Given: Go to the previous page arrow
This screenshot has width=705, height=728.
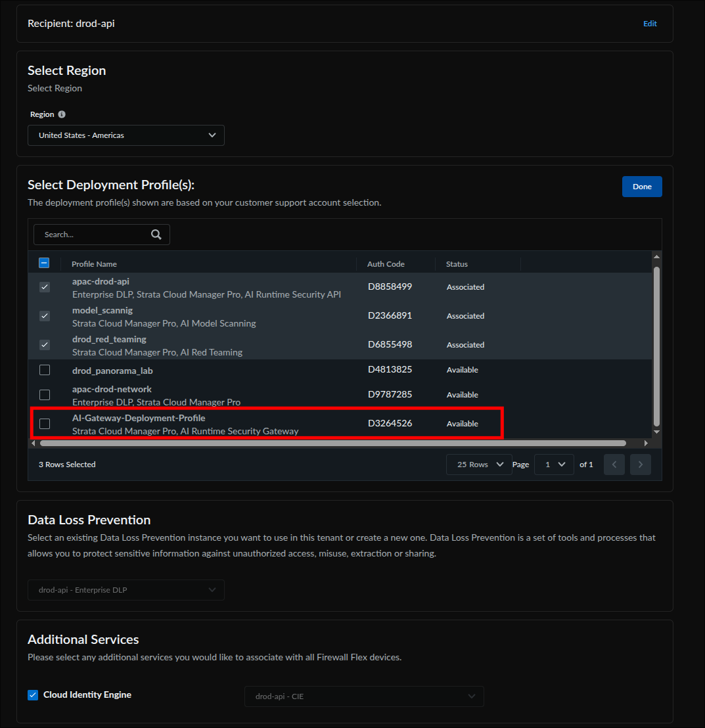Looking at the screenshot, I should point(614,465).
